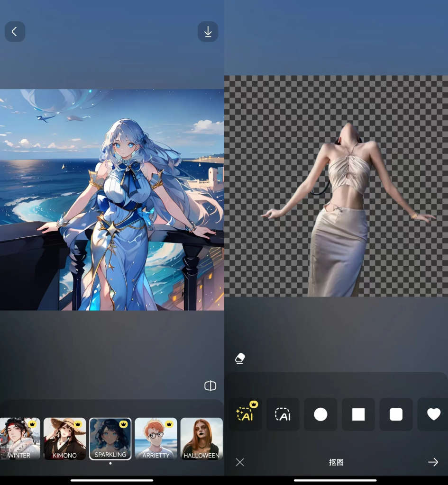Toggle the before/after compare icon
Screen dimensions: 448x485
point(210,386)
